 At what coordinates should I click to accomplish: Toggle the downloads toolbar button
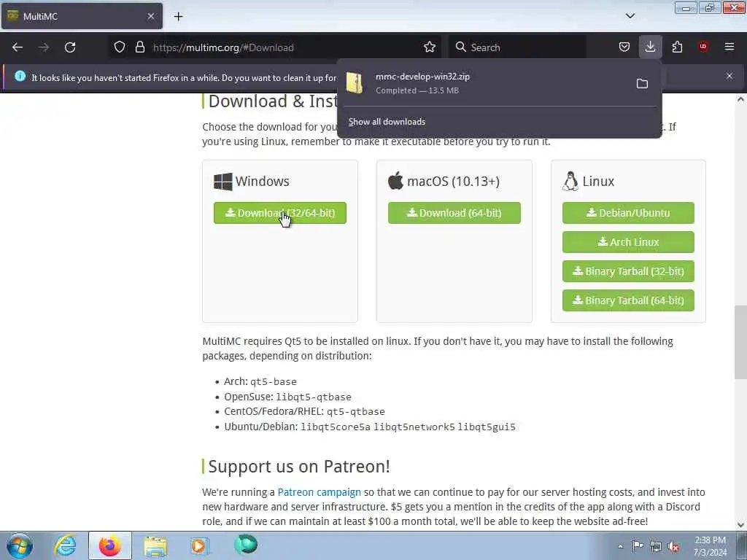tap(650, 47)
